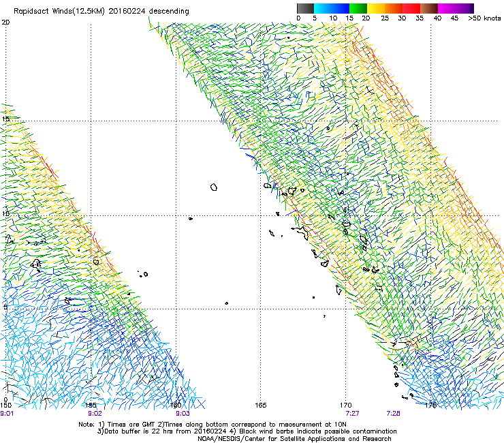The width and height of the screenshot is (504, 443).
Task: Click the green 15-20 knots color segment
Action: [358, 8]
